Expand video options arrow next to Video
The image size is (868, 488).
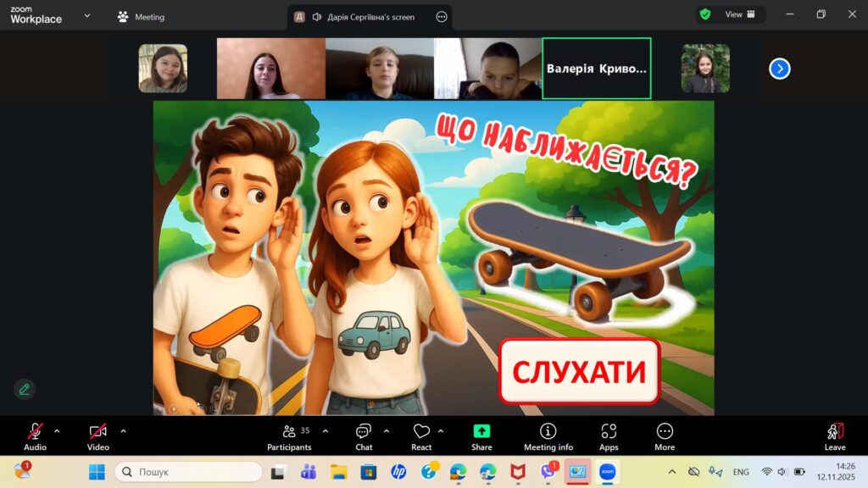(123, 430)
